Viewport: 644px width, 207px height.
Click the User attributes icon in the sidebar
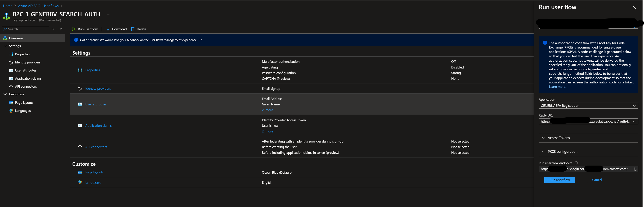11,70
